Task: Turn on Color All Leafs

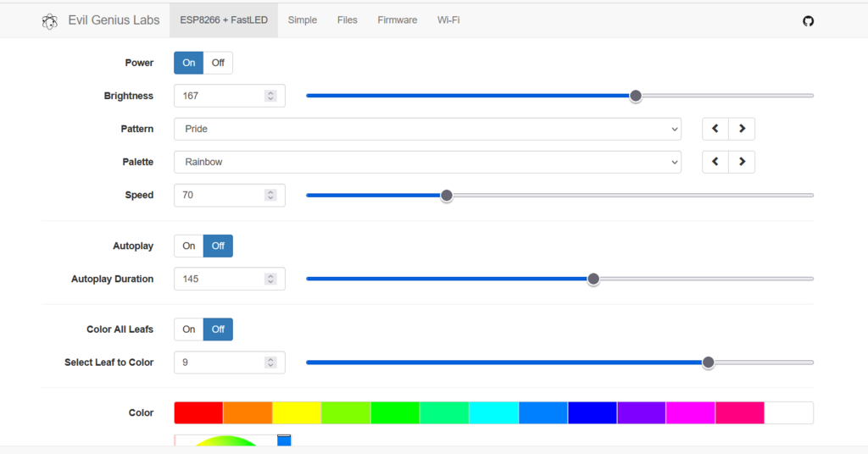Action: (189, 329)
